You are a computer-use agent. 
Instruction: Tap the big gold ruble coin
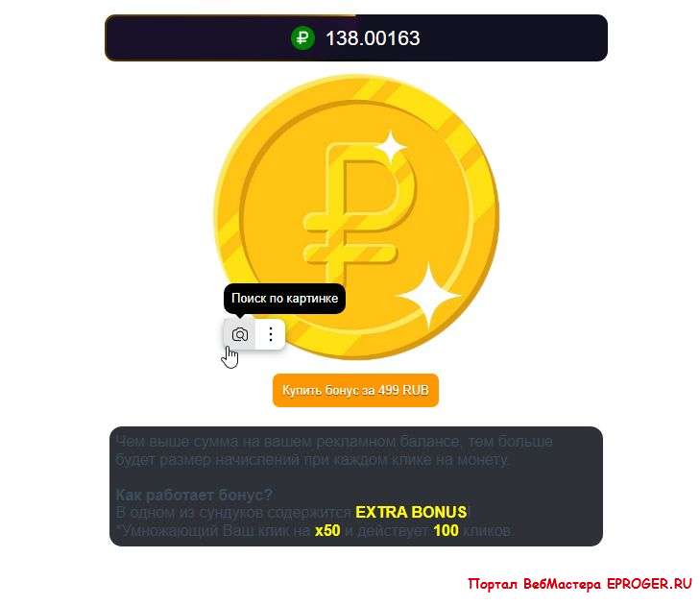point(356,217)
